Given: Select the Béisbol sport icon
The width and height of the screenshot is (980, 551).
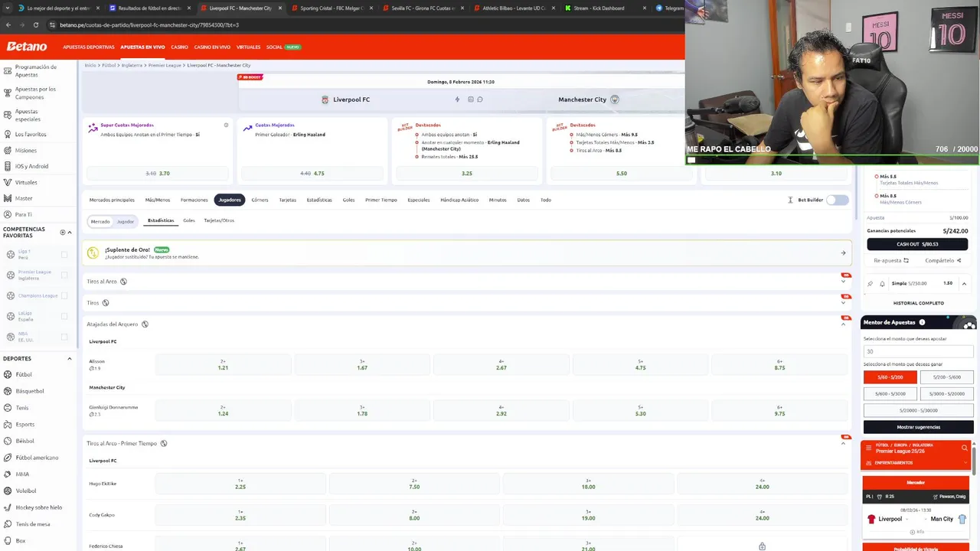Looking at the screenshot, I should coord(7,441).
